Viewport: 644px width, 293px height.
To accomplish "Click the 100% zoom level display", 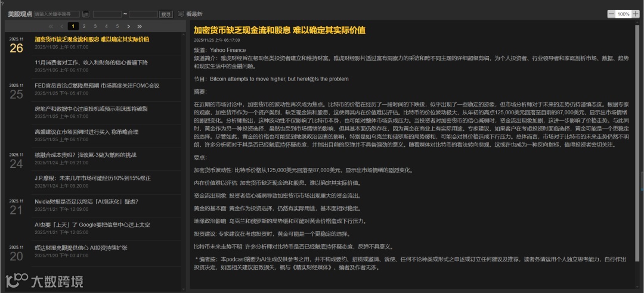I will 624,14.
